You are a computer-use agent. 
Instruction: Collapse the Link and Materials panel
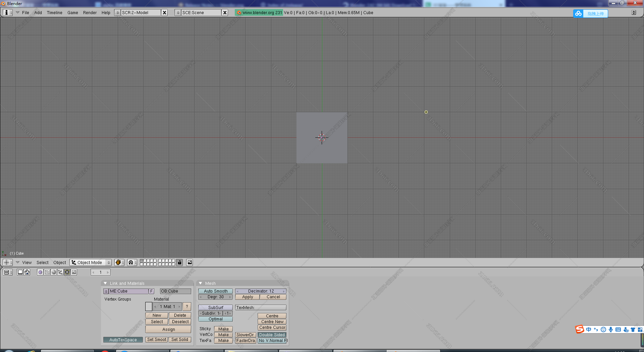pos(106,283)
